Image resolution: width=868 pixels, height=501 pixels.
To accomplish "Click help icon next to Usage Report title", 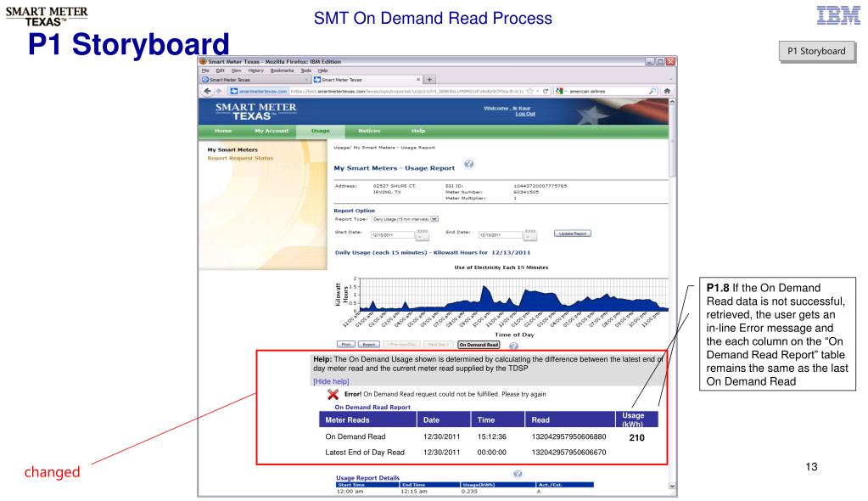I will click(469, 164).
